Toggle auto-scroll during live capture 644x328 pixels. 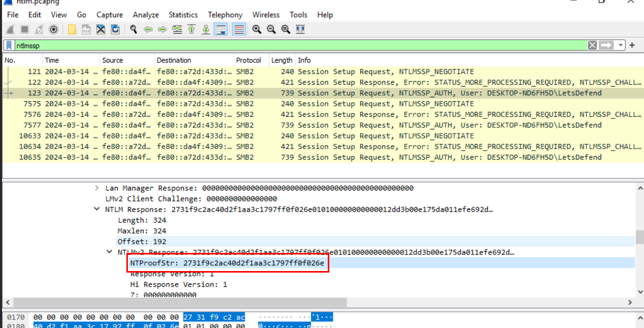pos(220,30)
